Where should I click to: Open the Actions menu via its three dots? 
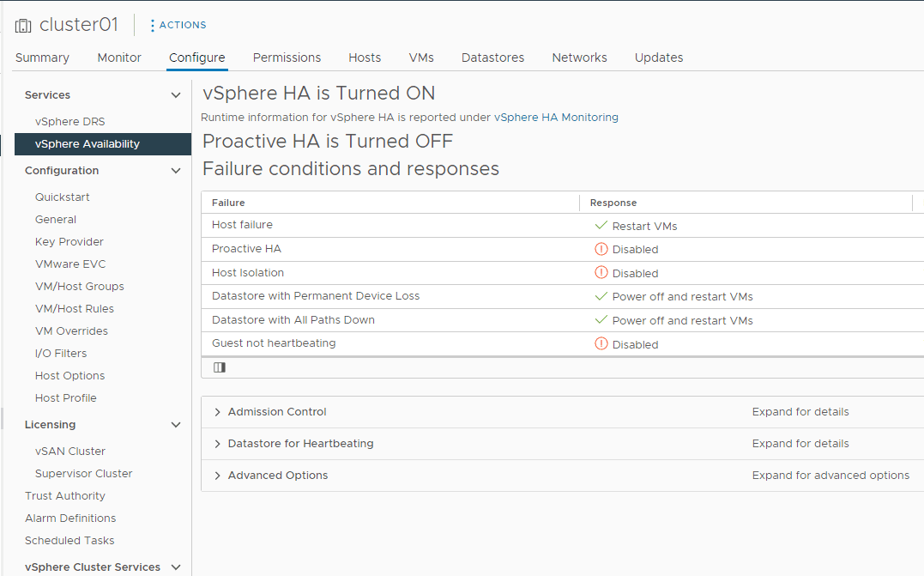click(x=153, y=26)
